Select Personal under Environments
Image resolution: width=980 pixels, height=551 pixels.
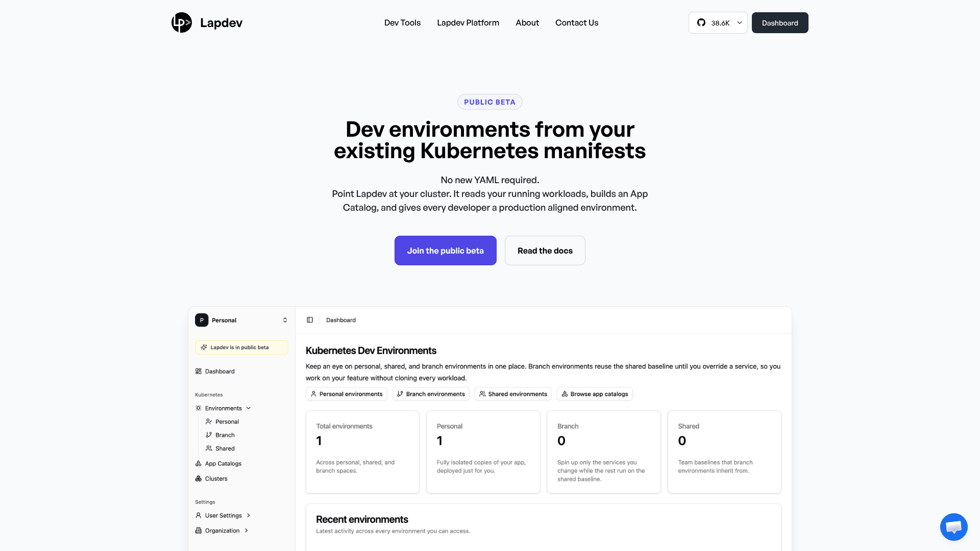(227, 421)
